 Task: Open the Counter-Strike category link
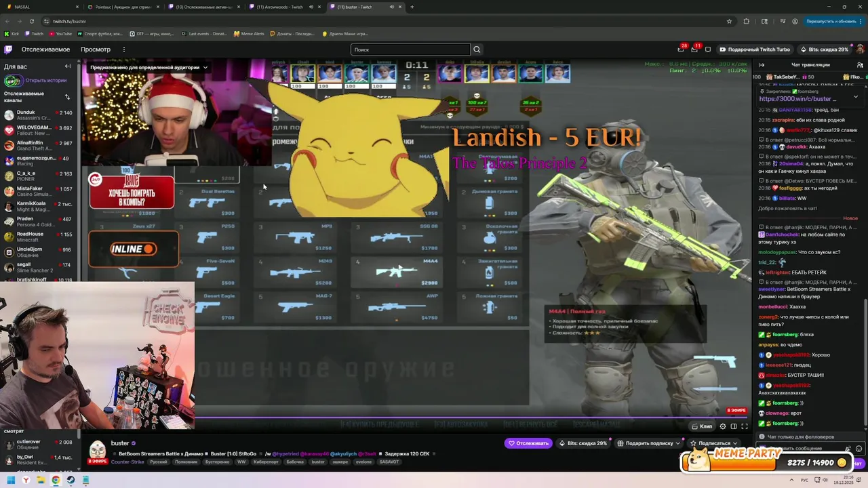coord(127,462)
